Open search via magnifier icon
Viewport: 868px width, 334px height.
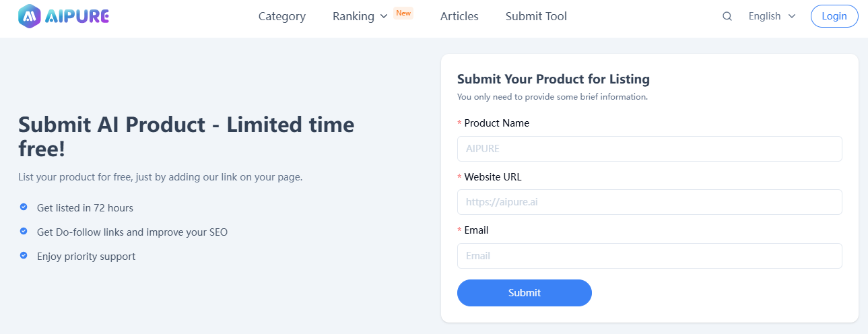727,16
